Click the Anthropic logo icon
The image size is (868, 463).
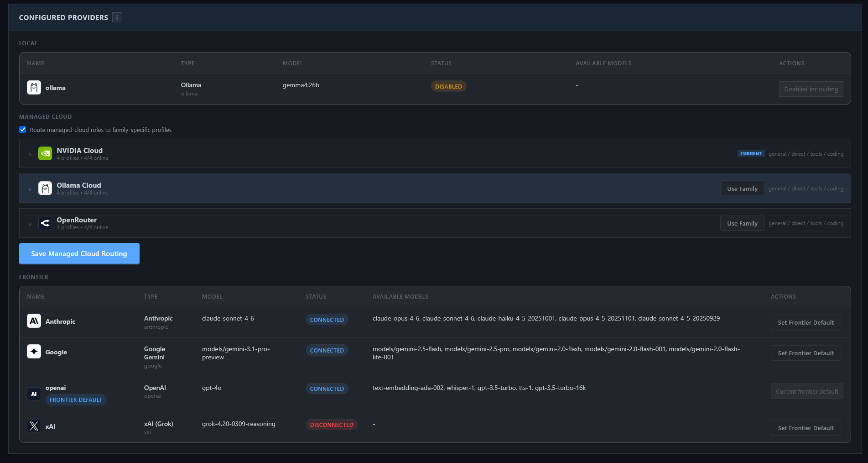34,321
